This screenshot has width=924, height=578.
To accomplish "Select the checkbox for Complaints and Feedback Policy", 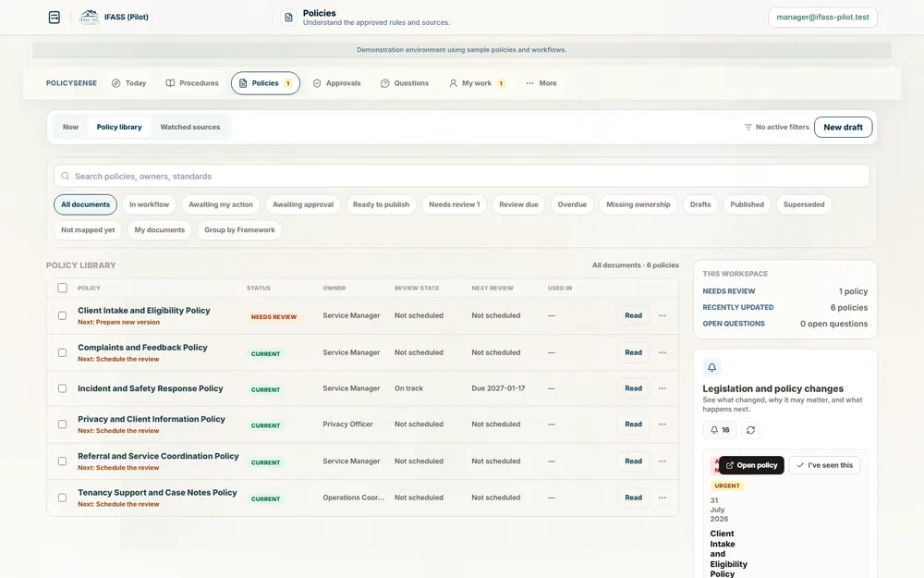I will 63,352.
